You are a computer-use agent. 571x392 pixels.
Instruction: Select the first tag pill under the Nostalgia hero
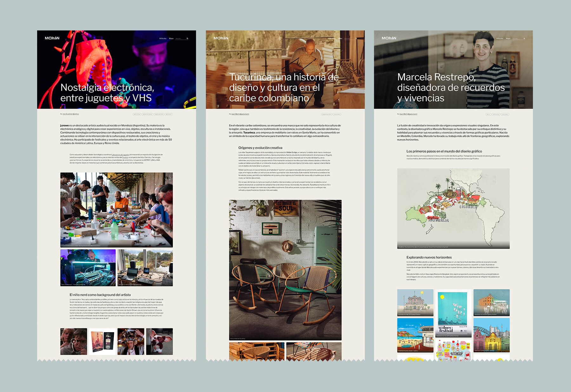pos(137,114)
